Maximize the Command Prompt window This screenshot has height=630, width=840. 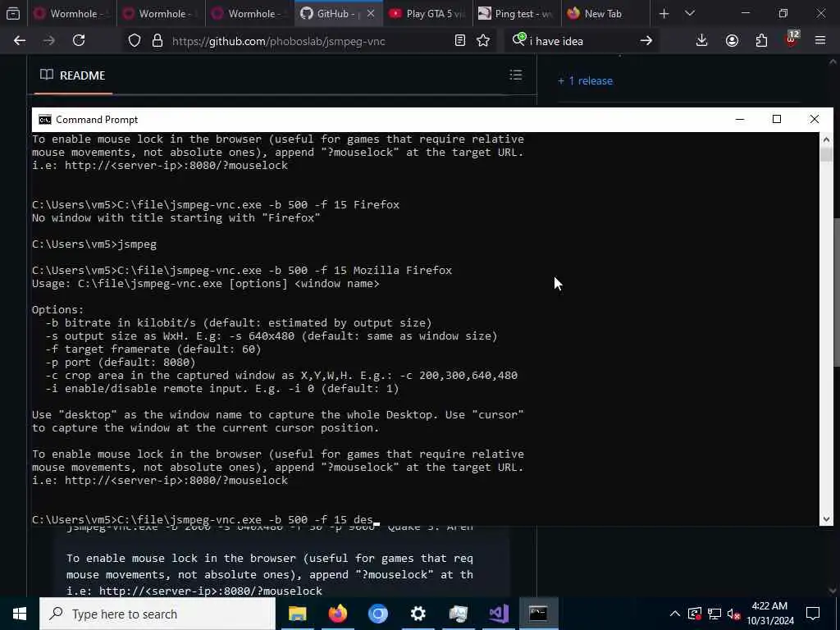click(x=777, y=119)
